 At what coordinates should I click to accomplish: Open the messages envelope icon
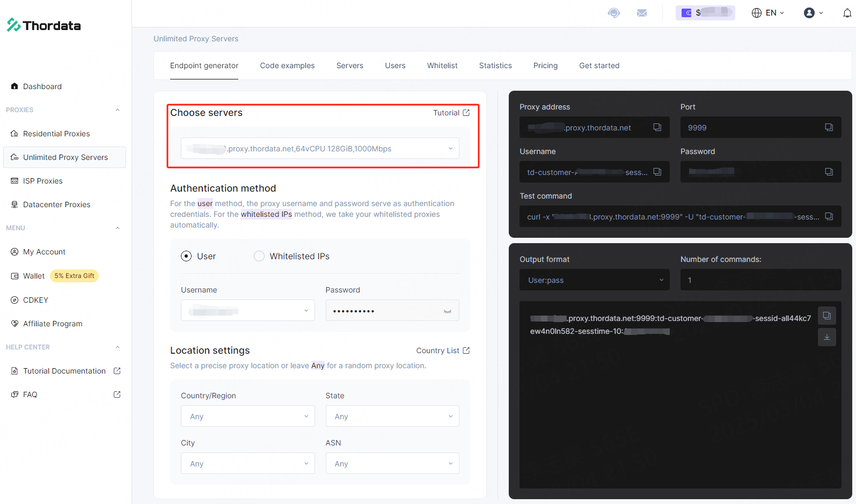(642, 13)
